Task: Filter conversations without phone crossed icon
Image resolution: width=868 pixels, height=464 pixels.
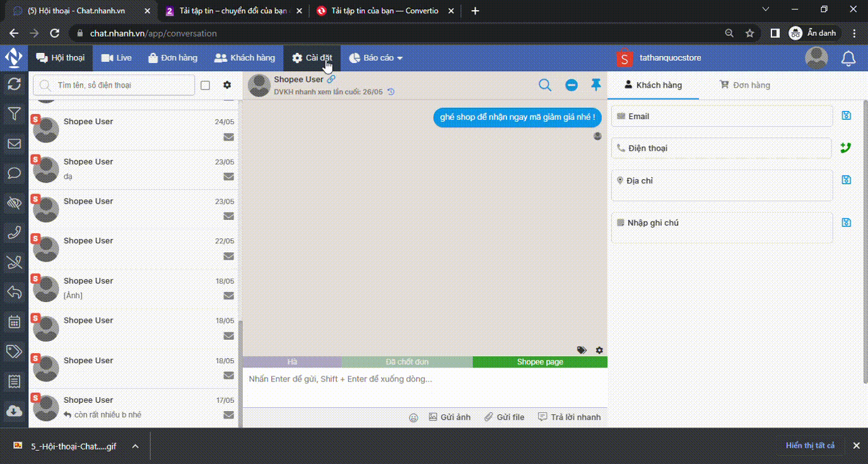Action: (14, 263)
